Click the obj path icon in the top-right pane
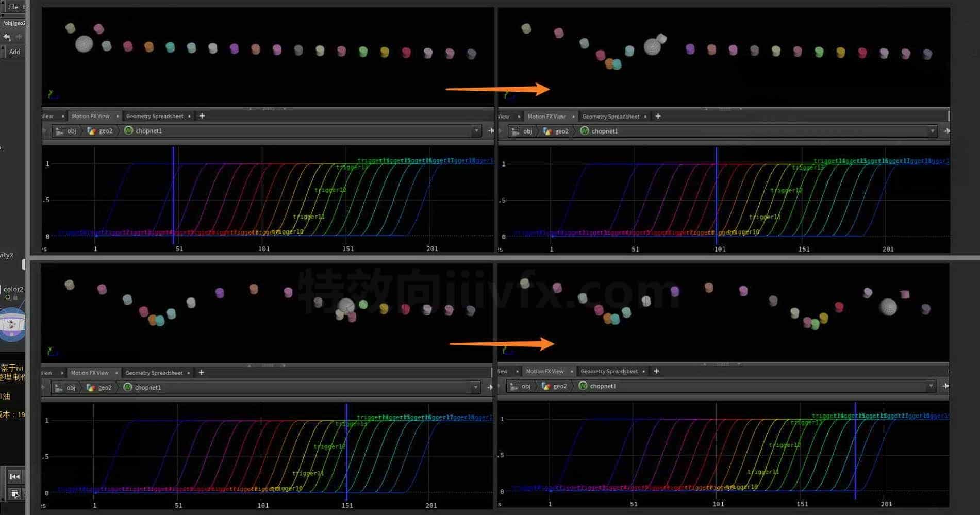The height and width of the screenshot is (515, 980). point(516,131)
